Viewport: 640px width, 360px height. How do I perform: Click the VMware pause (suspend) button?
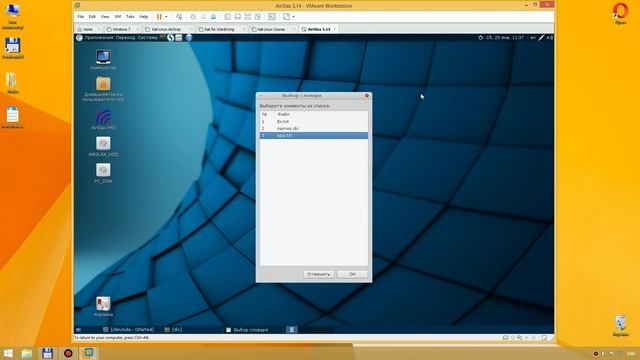[x=159, y=17]
